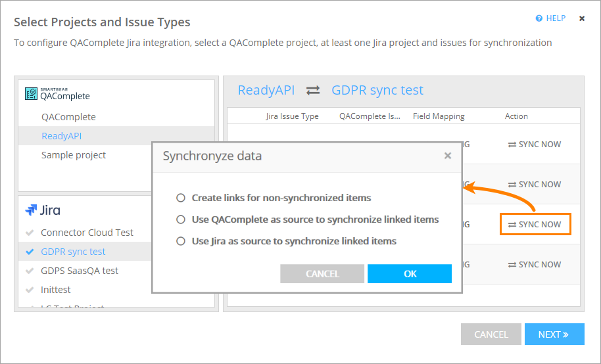This screenshot has width=601, height=364.
Task: Click the checkmark beside Connector Cloud Test
Action: (x=30, y=233)
